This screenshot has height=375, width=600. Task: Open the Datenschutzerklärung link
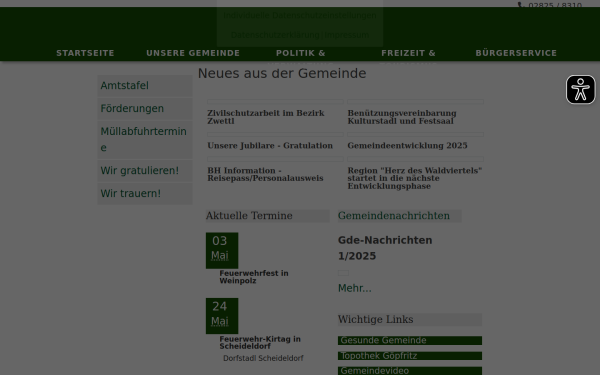(275, 35)
